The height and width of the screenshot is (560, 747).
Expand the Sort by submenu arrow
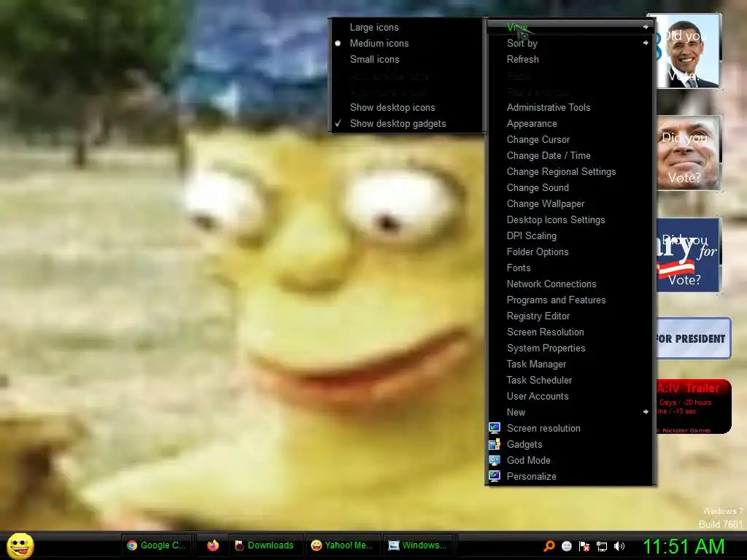pyautogui.click(x=646, y=43)
